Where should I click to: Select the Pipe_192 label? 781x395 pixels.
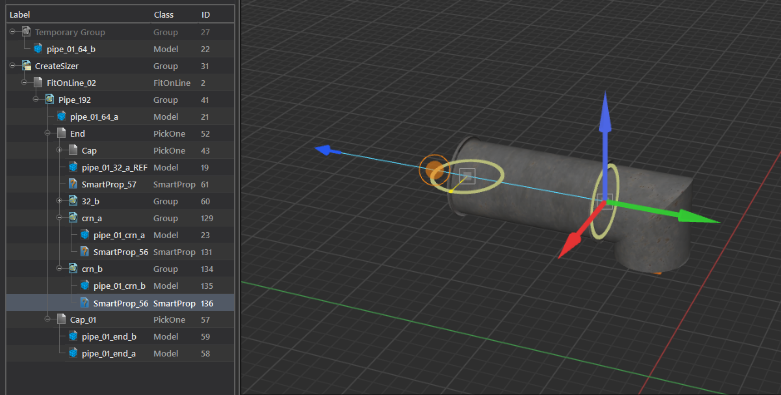coord(74,100)
